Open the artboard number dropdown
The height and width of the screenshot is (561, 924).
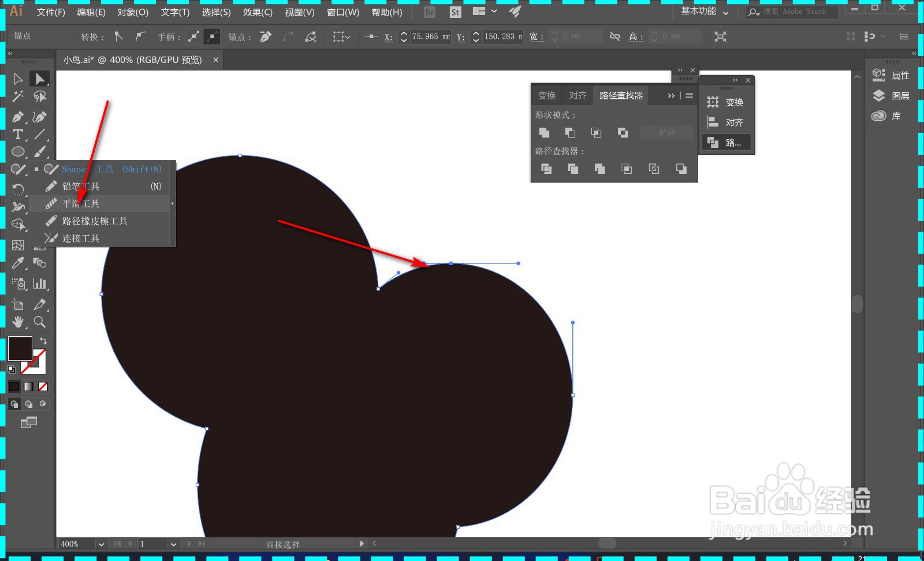coord(173,544)
